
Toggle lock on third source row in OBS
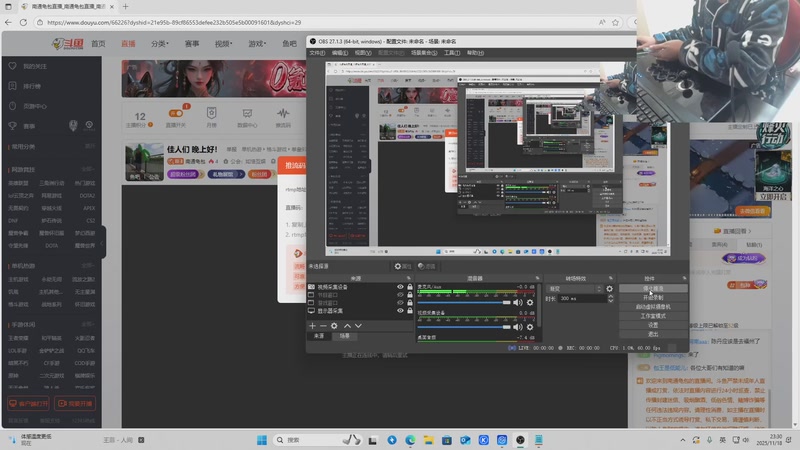(410, 303)
